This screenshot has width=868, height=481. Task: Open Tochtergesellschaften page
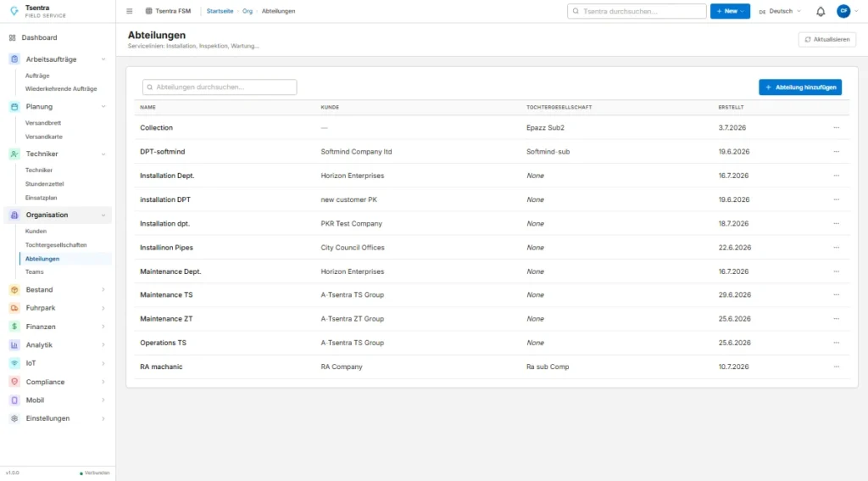(x=56, y=245)
